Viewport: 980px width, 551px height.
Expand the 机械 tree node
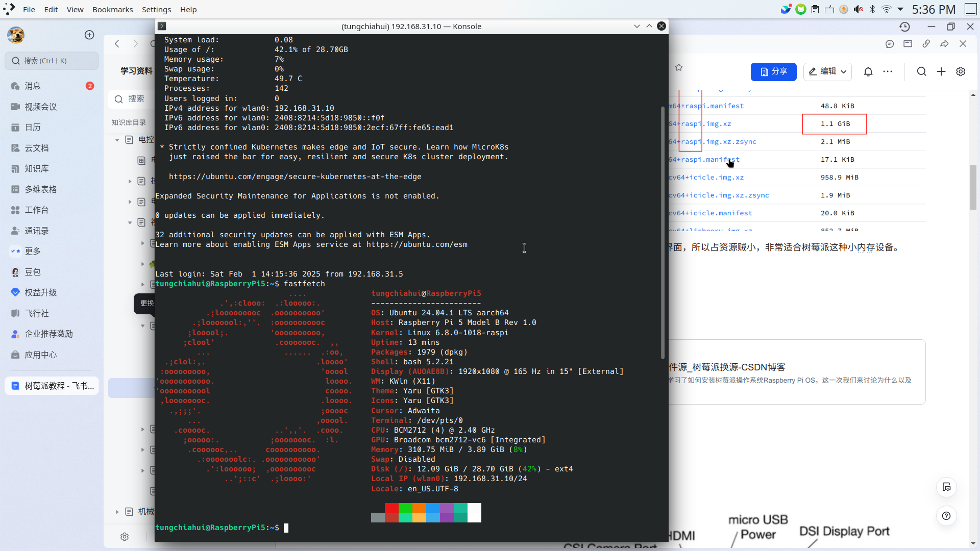tap(117, 512)
